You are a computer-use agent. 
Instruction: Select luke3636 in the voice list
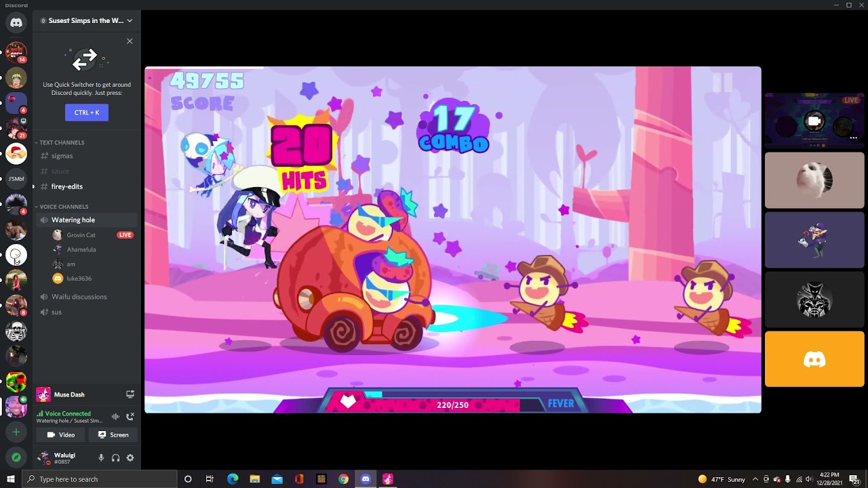coord(79,279)
